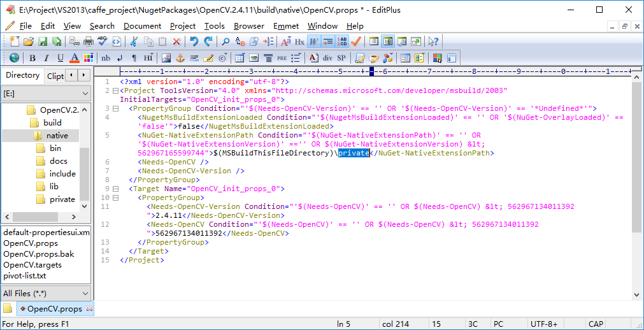Select OpenCV.targets in the file list
The height and width of the screenshot is (330, 644).
tap(32, 264)
